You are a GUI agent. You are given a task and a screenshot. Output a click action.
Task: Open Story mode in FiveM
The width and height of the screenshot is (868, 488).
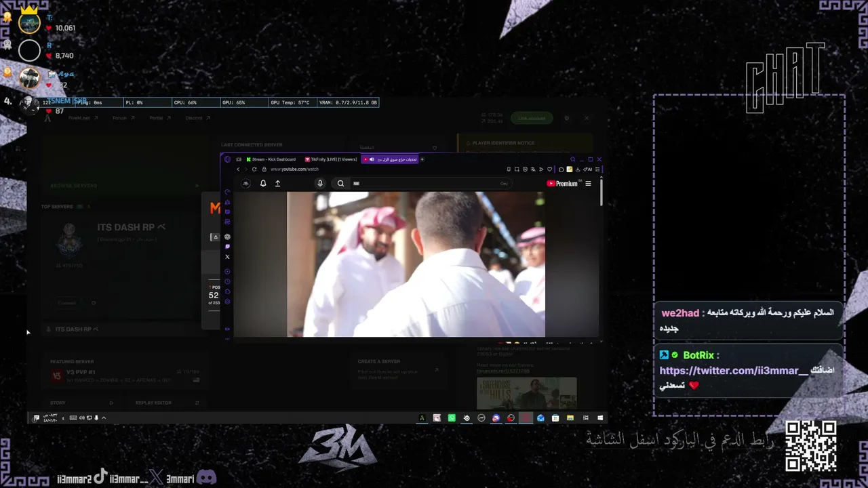click(x=82, y=403)
